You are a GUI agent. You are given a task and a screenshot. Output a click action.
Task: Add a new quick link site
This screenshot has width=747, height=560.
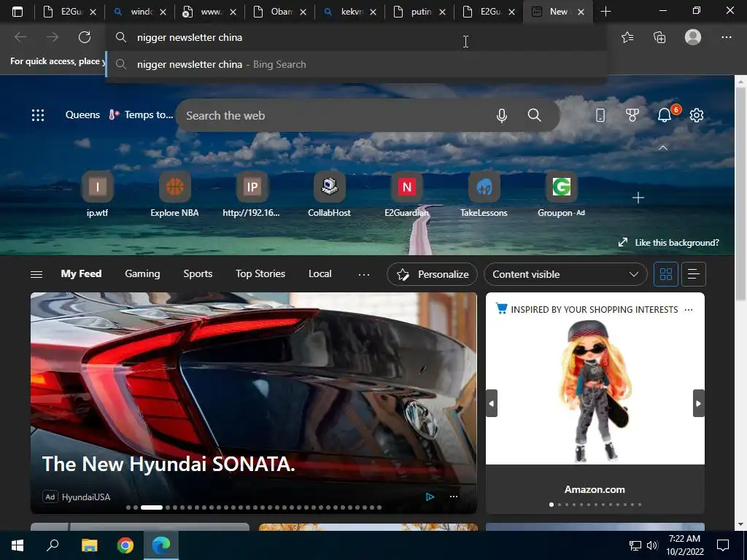point(638,198)
